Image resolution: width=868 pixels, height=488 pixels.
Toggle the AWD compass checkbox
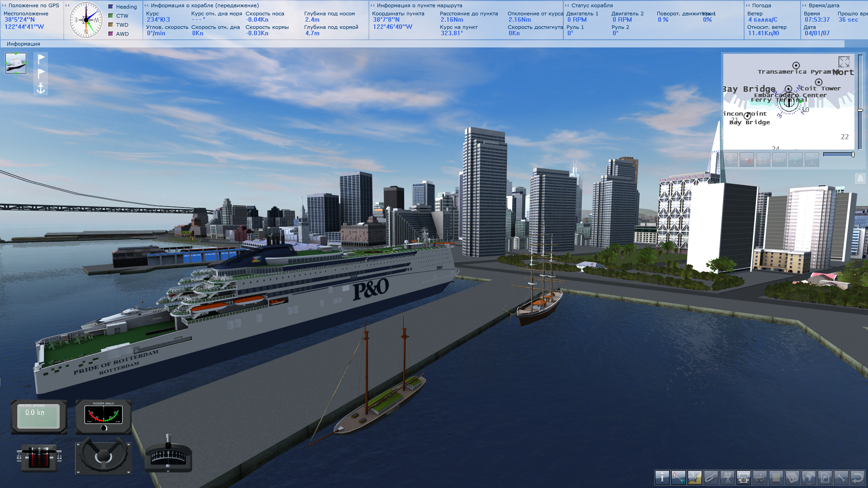[x=111, y=34]
